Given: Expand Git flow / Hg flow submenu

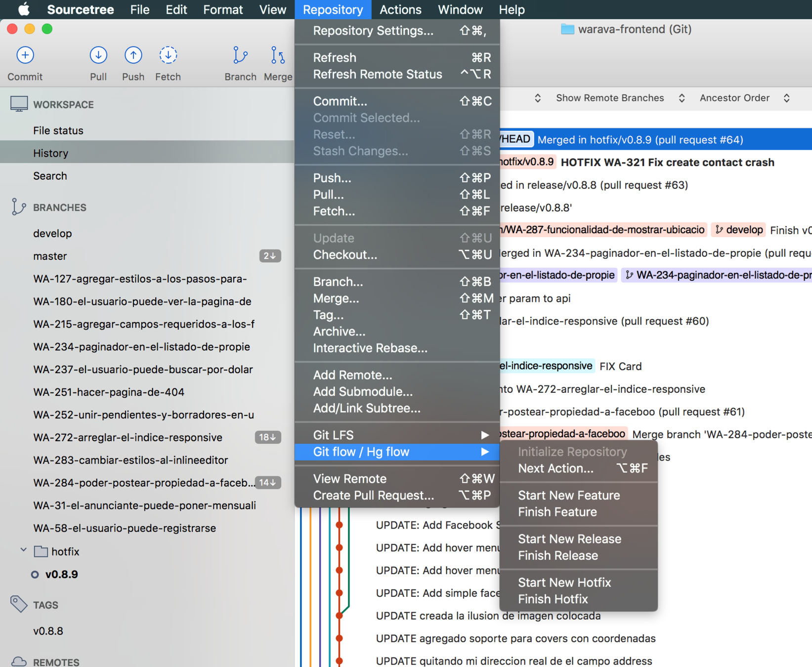Looking at the screenshot, I should (397, 452).
